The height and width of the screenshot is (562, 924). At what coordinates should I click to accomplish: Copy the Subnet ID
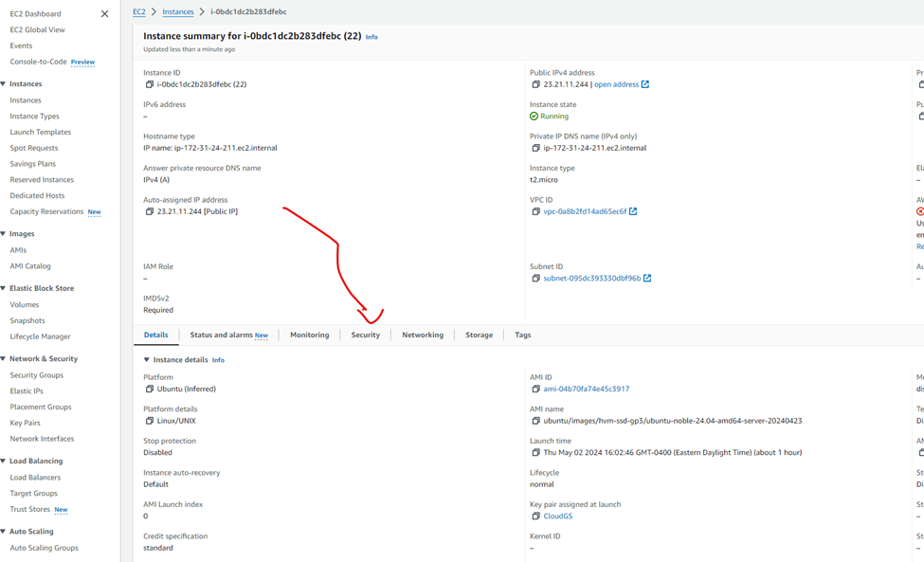point(535,278)
